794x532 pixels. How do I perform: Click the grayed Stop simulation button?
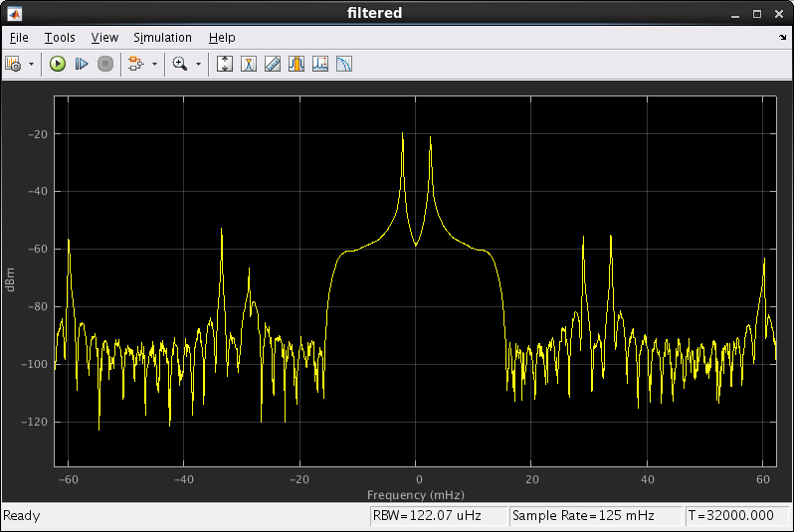(x=105, y=64)
